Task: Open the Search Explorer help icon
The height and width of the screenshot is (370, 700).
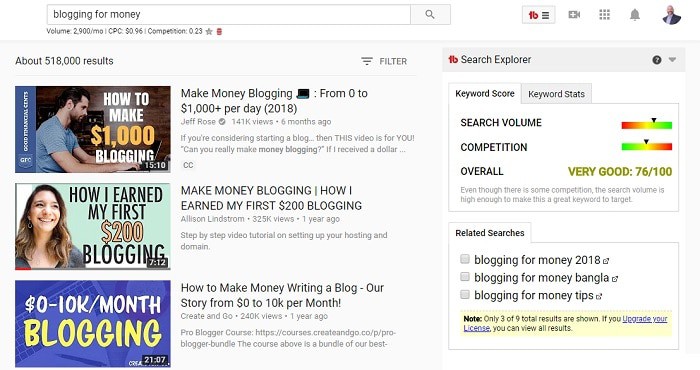Action: [657, 60]
